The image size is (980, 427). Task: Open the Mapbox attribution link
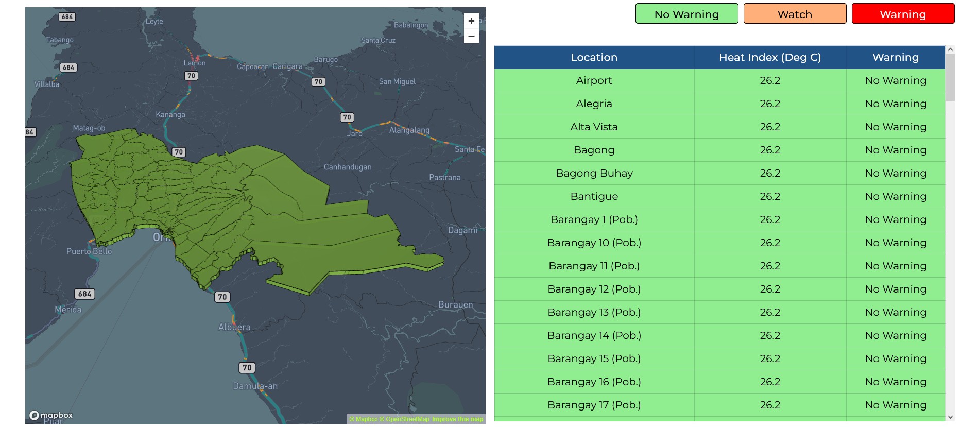(364, 419)
